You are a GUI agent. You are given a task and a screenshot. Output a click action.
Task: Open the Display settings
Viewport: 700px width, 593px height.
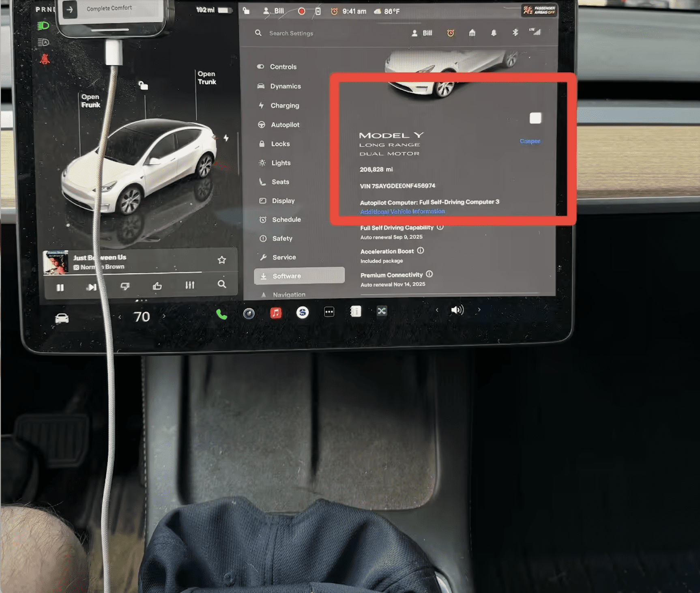click(277, 201)
